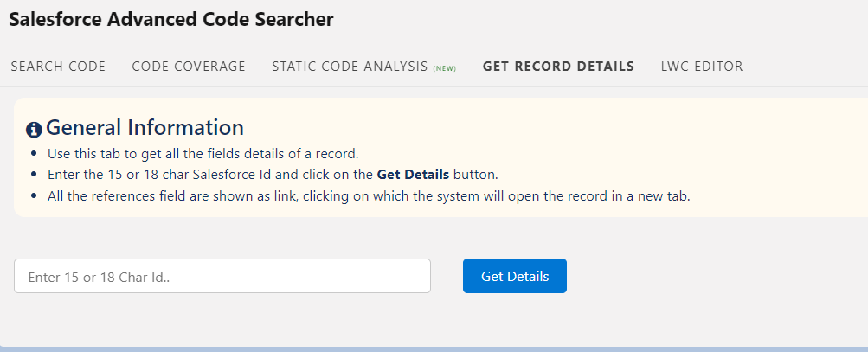Switch to the Code Coverage tab
Screen dimensions: 868x352
(x=189, y=67)
